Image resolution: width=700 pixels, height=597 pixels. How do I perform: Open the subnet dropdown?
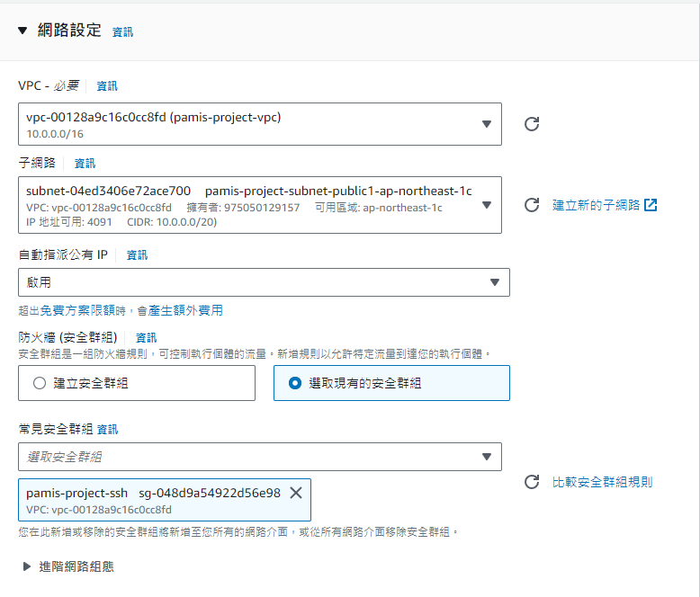click(x=260, y=205)
